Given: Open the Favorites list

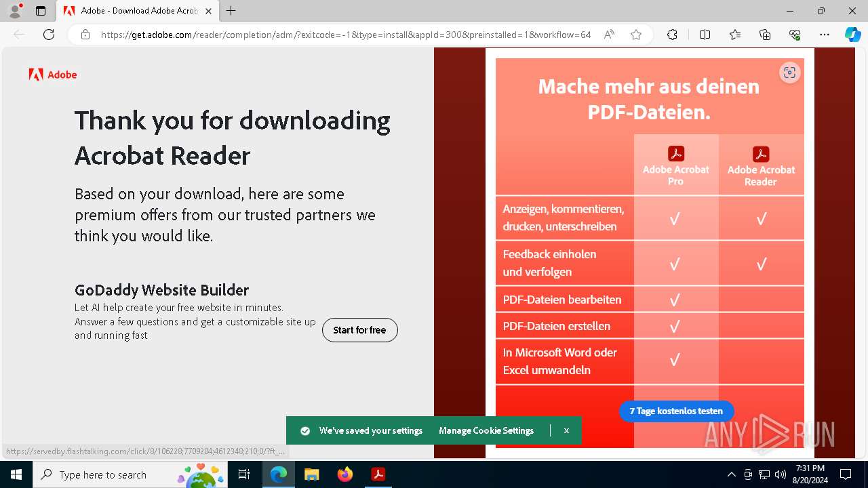Looking at the screenshot, I should click(735, 35).
